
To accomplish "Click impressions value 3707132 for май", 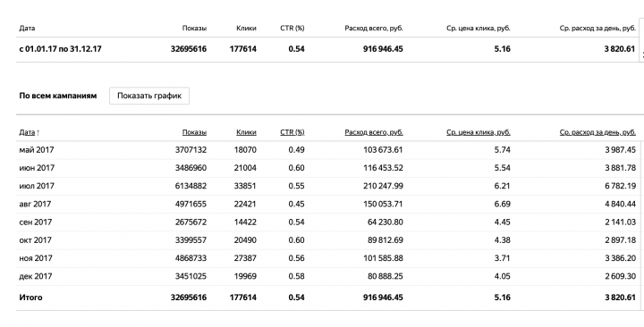I will (191, 150).
